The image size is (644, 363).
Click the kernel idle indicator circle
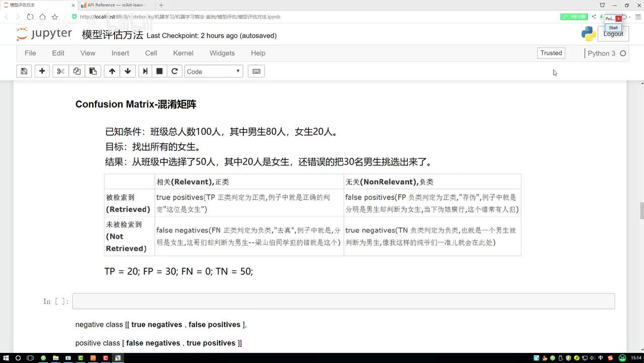click(623, 53)
